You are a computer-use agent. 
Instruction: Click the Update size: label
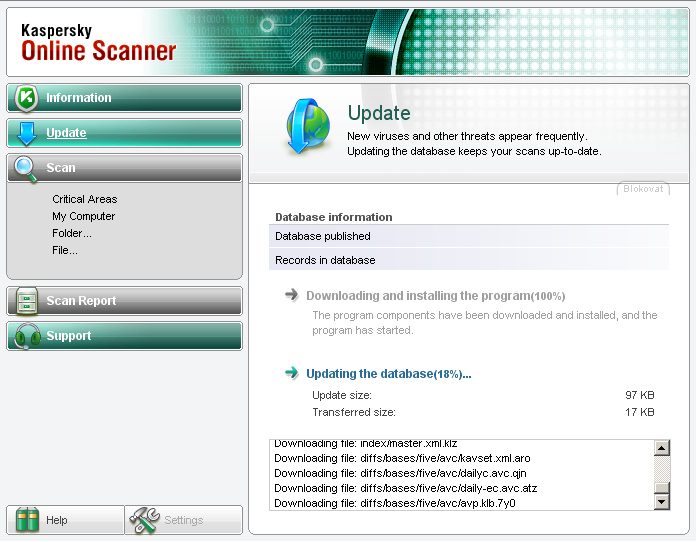pyautogui.click(x=342, y=395)
